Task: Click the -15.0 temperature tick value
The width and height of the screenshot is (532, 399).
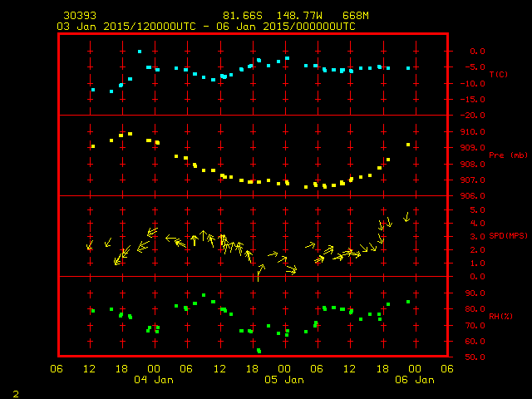Action: (x=473, y=100)
